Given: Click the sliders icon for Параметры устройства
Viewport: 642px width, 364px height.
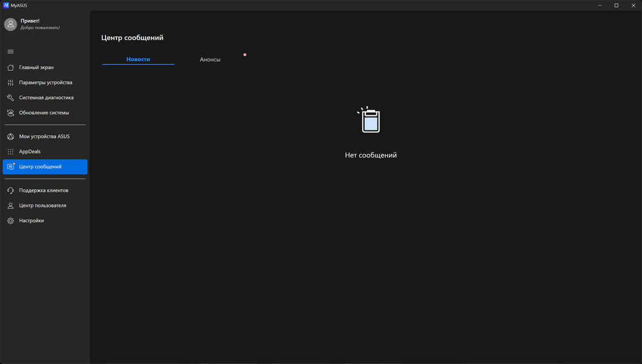Looking at the screenshot, I should pos(11,83).
